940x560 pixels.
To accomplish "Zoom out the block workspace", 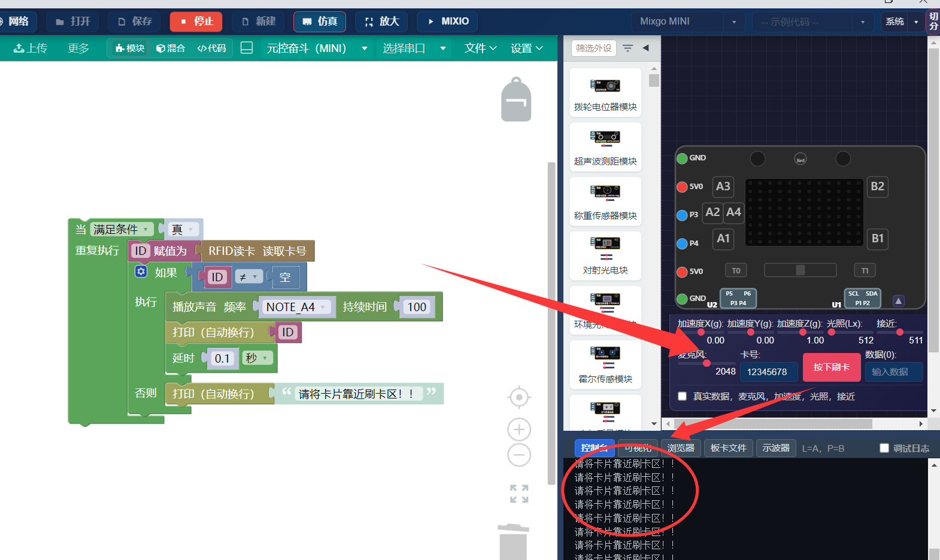I will pos(519,455).
